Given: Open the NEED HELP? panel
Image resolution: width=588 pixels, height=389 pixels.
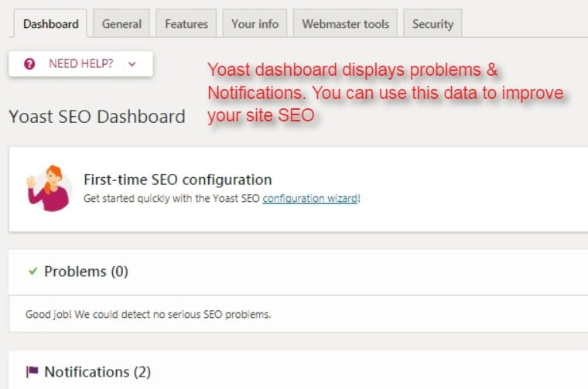Looking at the screenshot, I should tap(80, 64).
